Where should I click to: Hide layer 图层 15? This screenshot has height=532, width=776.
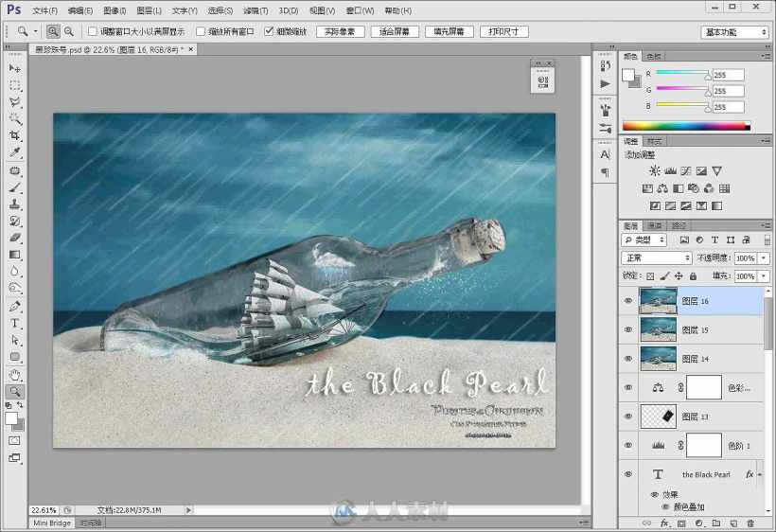(x=628, y=329)
